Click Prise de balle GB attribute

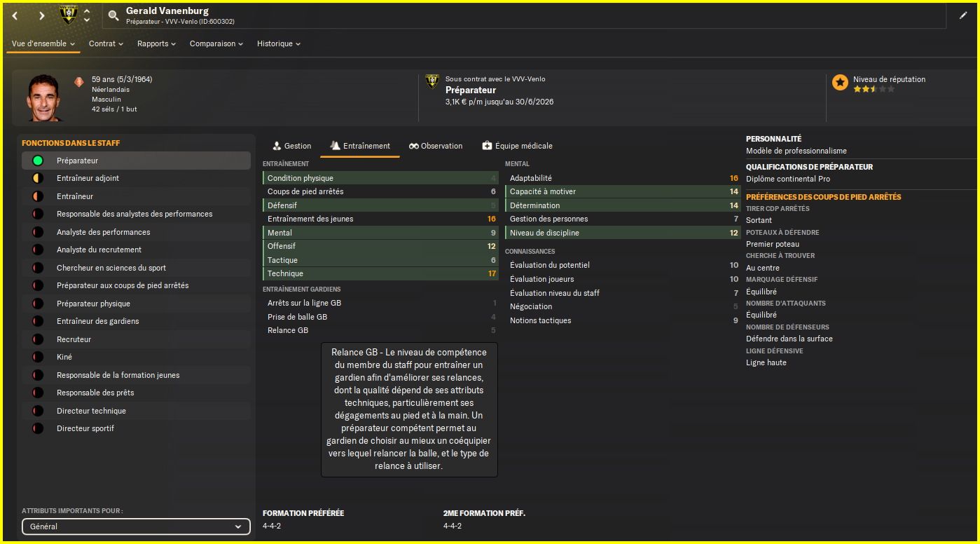380,317
